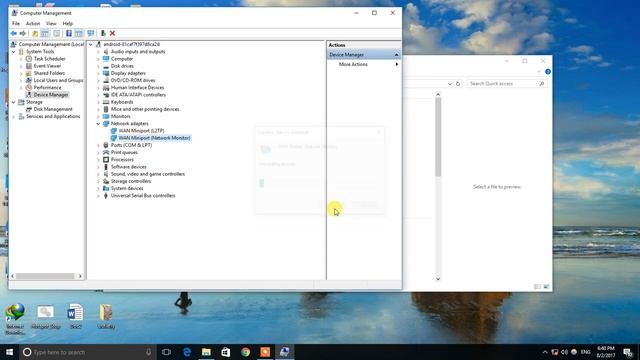Click the Keyboards category
Image resolution: width=640 pixels, height=360 pixels.
[x=122, y=102]
